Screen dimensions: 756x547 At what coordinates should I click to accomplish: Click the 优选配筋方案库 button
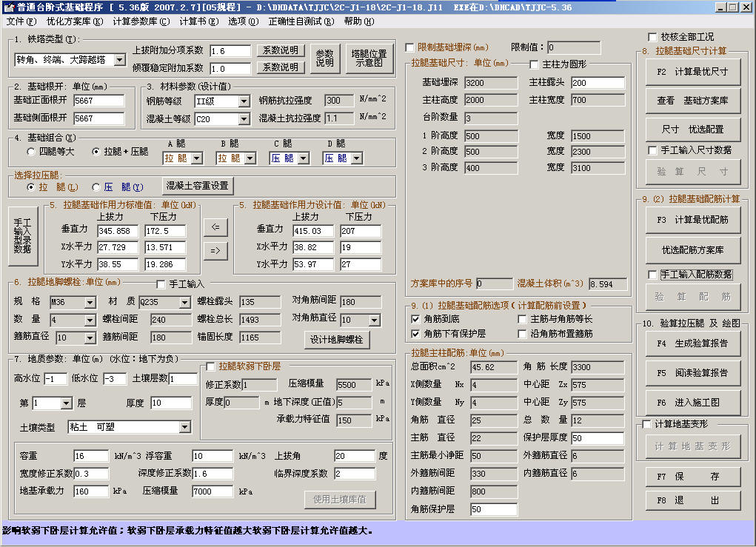click(693, 249)
